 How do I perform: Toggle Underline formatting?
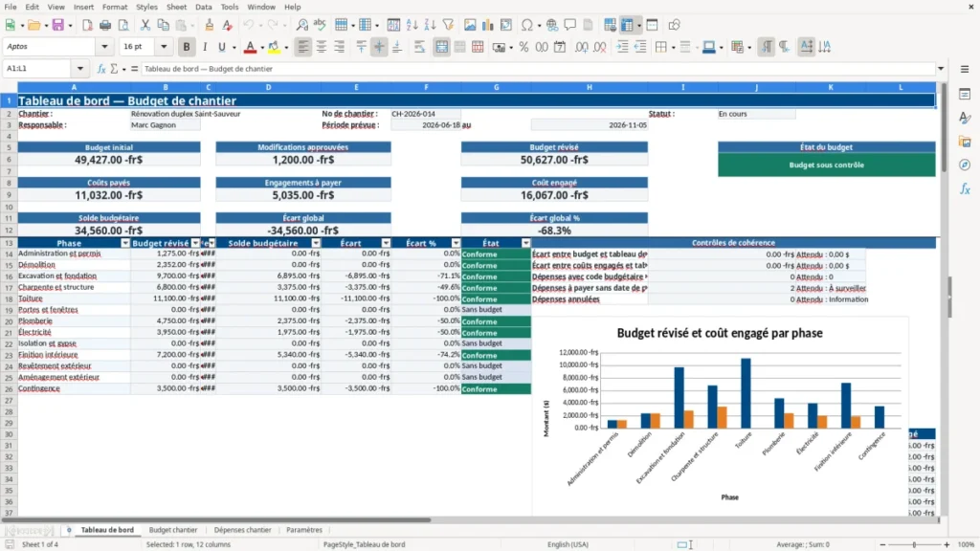(222, 47)
